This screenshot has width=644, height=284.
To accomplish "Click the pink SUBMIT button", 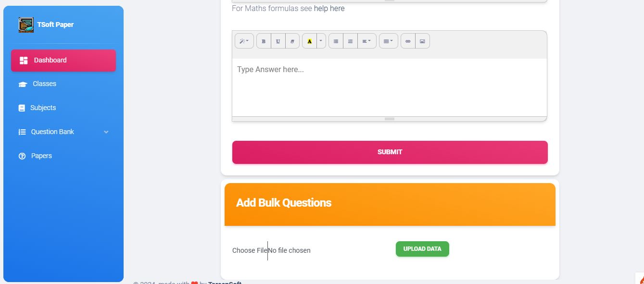I will 390,152.
